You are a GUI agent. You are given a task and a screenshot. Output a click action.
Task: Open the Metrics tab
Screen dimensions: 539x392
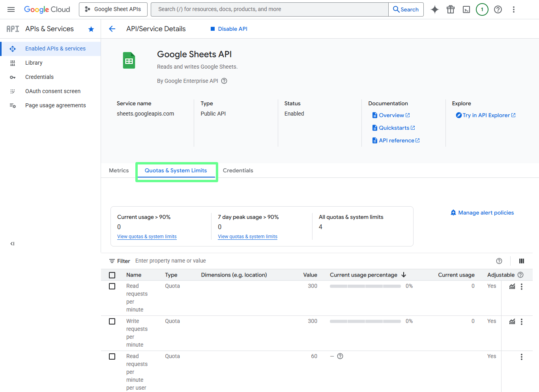118,170
